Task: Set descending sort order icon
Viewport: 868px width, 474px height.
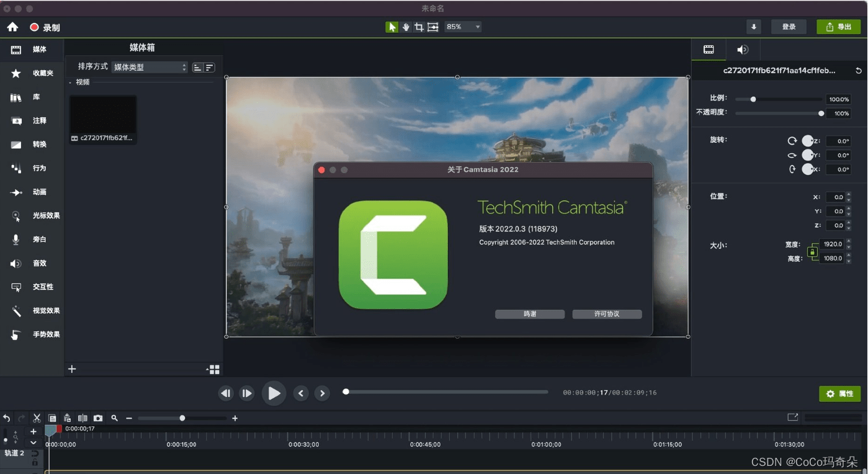Action: 209,67
